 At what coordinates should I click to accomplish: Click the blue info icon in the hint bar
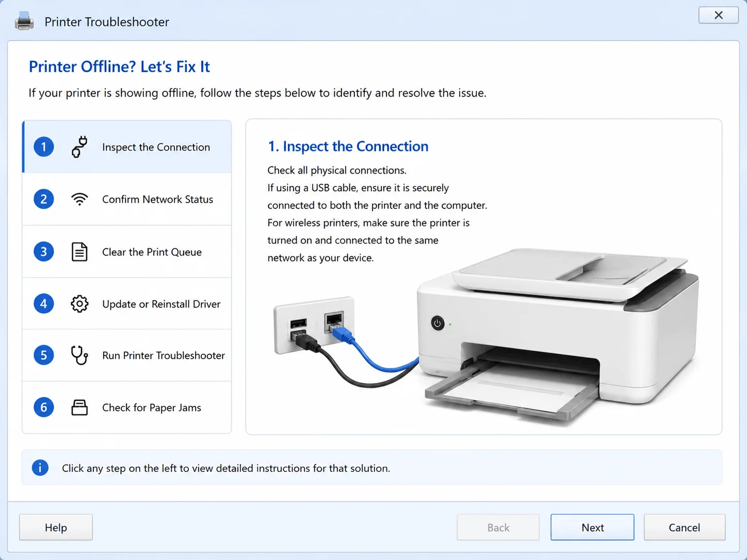point(40,468)
